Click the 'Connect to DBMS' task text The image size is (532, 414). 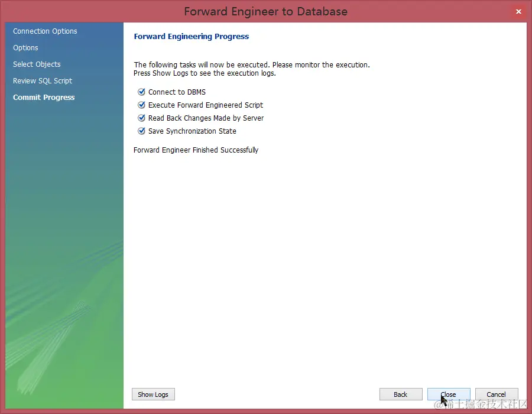[x=177, y=92]
